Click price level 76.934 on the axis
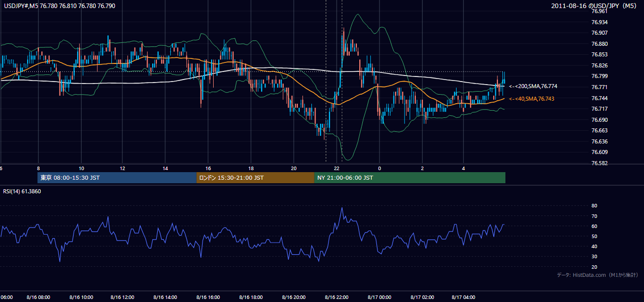Image resolution: width=644 pixels, height=302 pixels. click(599, 22)
